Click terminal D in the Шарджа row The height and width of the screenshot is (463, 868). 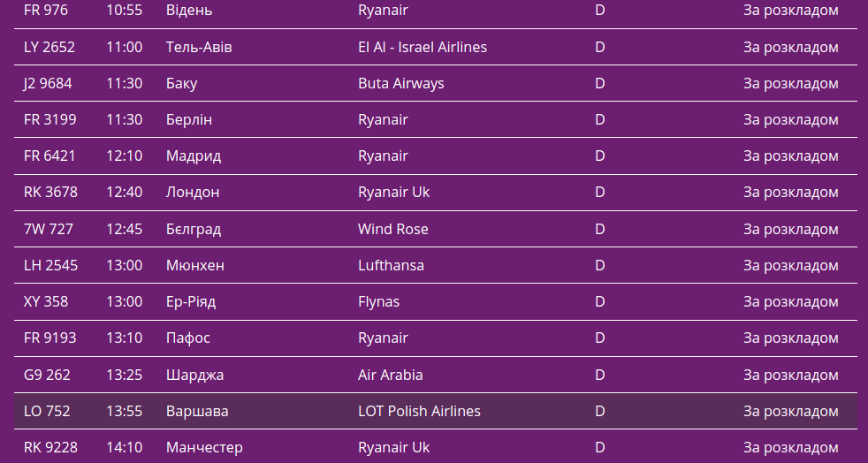tap(599, 375)
